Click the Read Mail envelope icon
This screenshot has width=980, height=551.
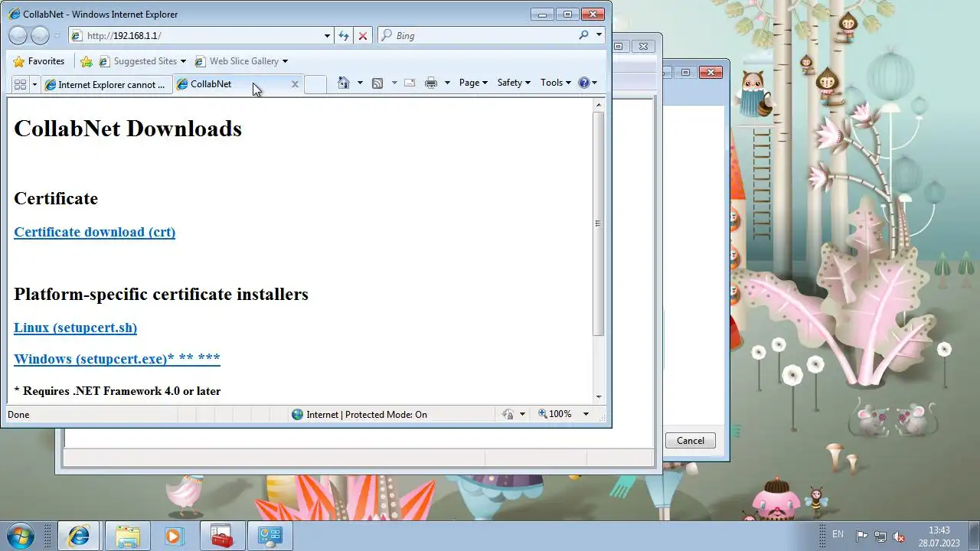(410, 83)
